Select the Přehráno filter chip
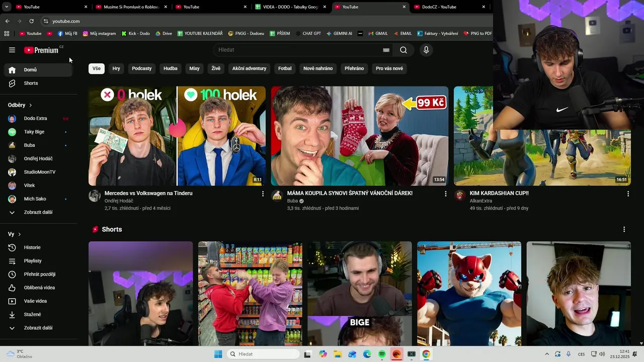This screenshot has height=362, width=644. pyautogui.click(x=354, y=68)
